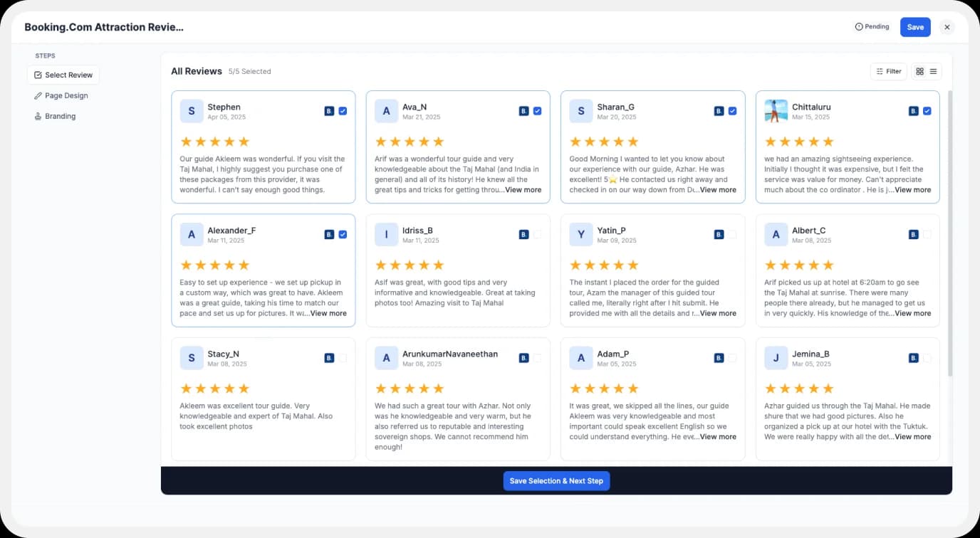Open the Filter options
This screenshot has height=538, width=980.
tap(888, 71)
